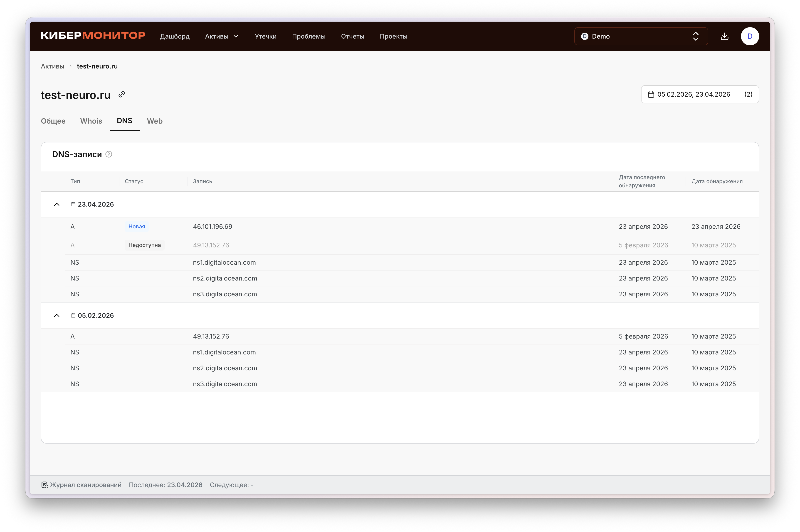Collapse the 05.02.2026 records group
Viewport: 800px width, 532px height.
(57, 315)
